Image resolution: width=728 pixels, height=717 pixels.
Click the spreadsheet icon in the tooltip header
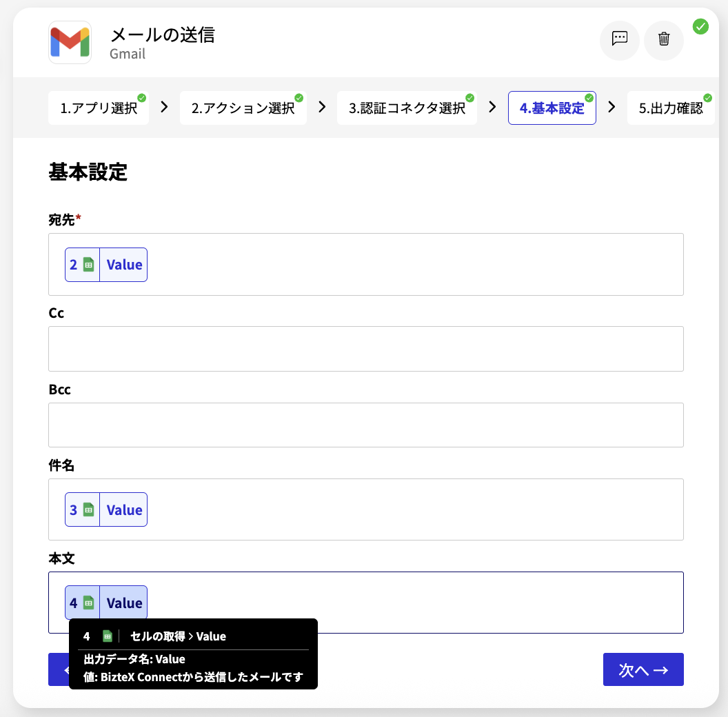tap(108, 636)
